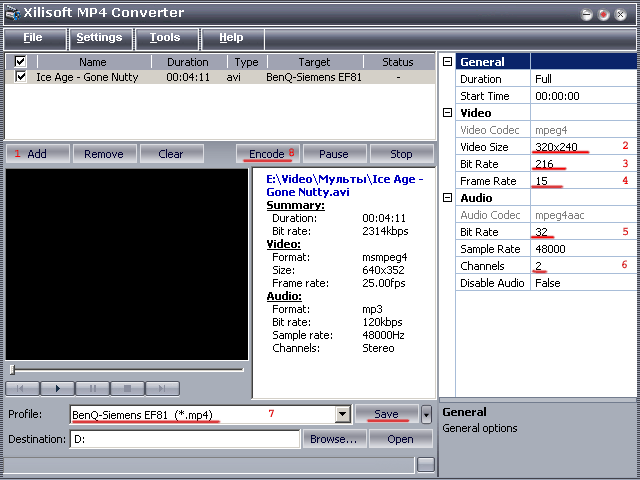Open the File menu

[x=35, y=38]
